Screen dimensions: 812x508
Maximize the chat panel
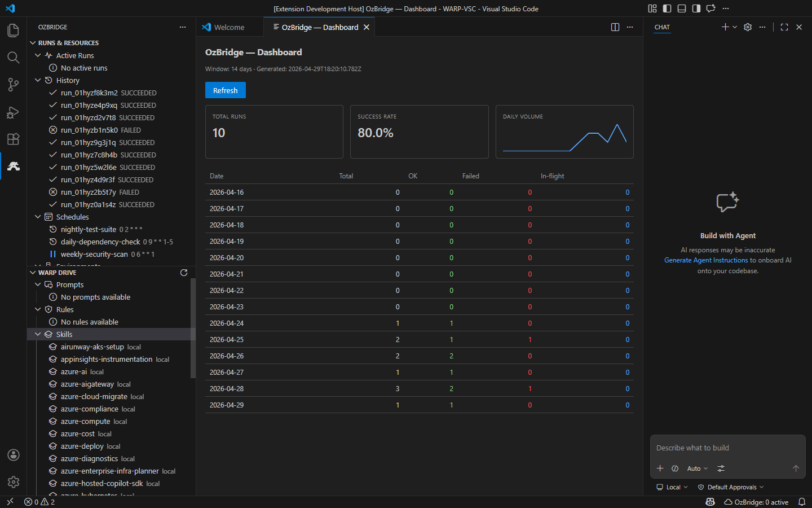click(784, 27)
